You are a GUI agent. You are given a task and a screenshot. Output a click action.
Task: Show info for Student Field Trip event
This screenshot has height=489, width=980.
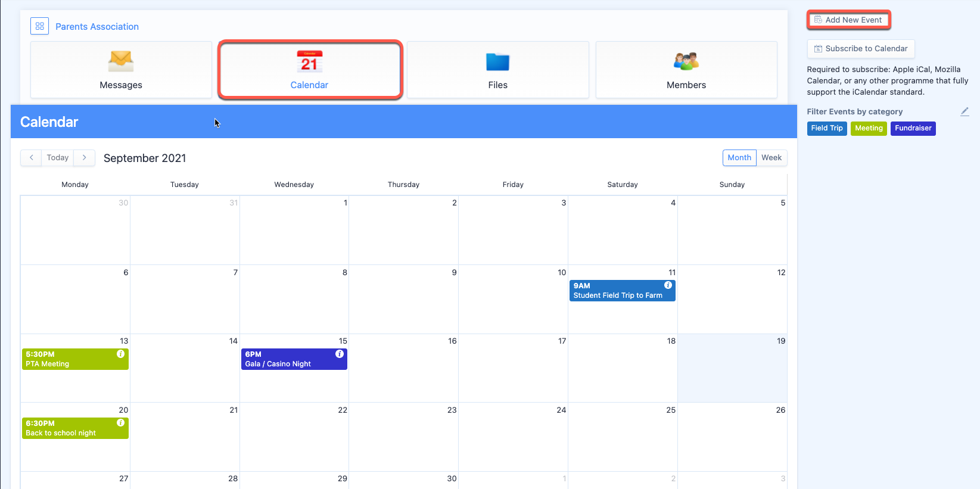point(668,285)
